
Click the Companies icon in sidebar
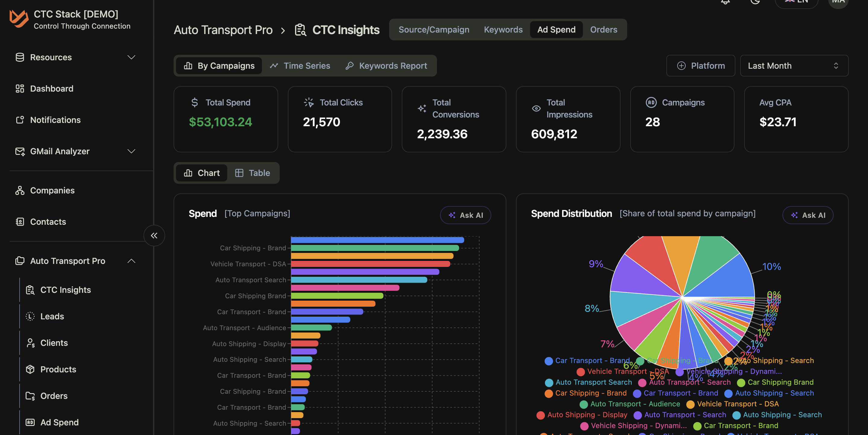pyautogui.click(x=20, y=190)
